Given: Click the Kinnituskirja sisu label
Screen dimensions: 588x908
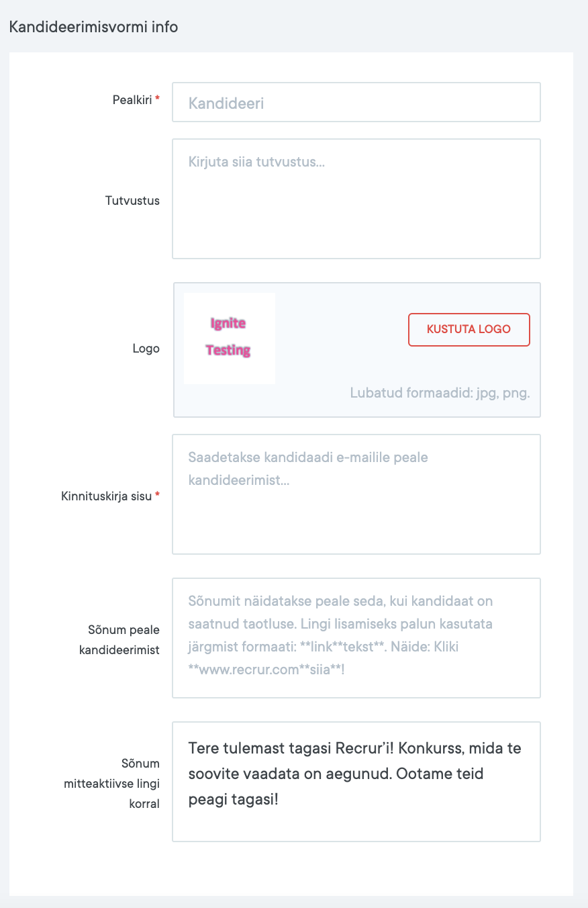Looking at the screenshot, I should [107, 496].
